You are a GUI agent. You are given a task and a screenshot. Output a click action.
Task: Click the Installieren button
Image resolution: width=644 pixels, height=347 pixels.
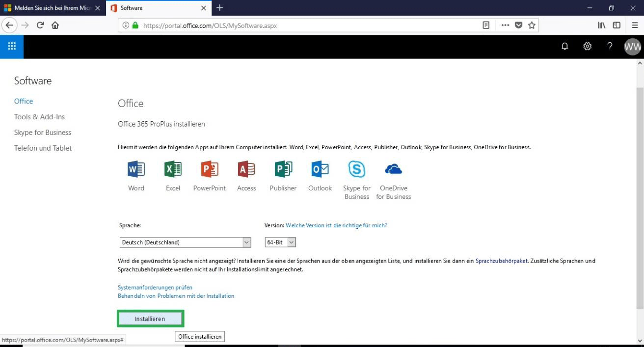pyautogui.click(x=150, y=319)
